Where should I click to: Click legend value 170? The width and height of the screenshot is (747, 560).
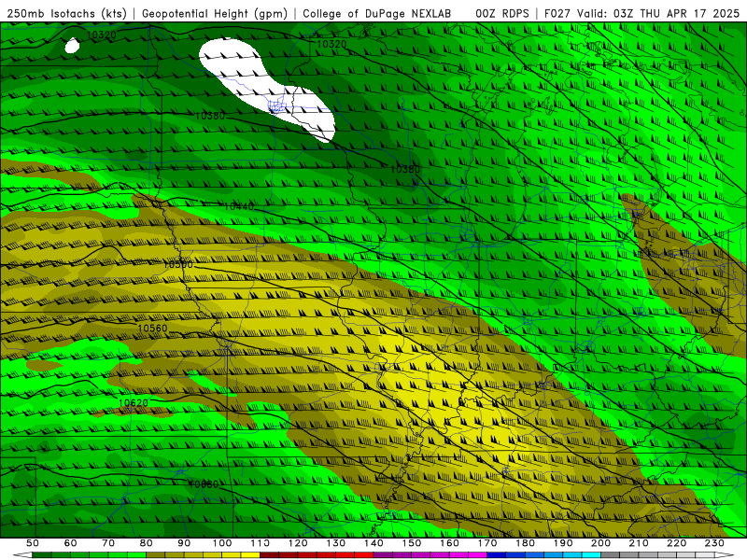click(x=487, y=543)
